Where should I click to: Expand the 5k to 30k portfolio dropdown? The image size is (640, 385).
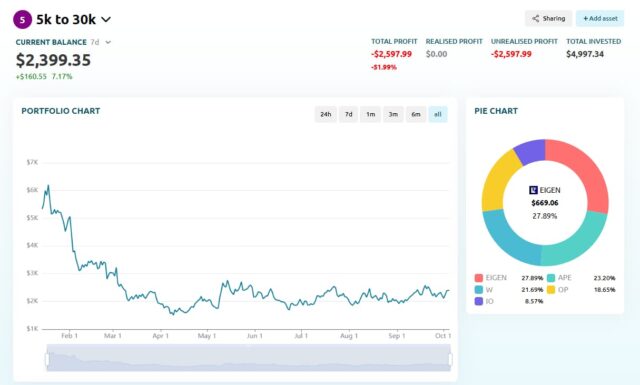(106, 20)
